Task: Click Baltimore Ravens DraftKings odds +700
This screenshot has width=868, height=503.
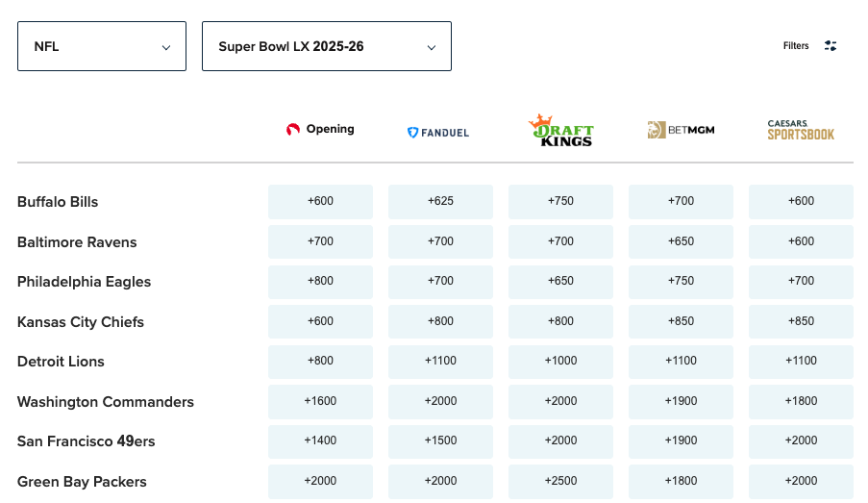Action: pos(560,242)
